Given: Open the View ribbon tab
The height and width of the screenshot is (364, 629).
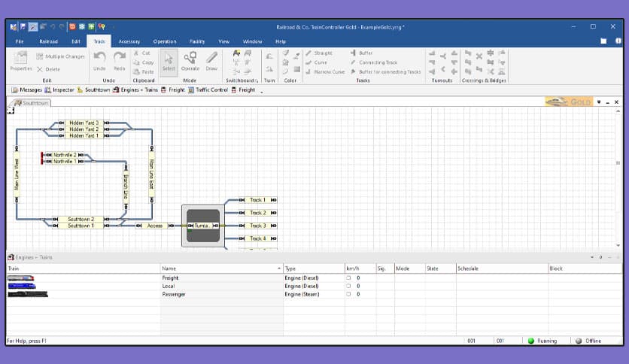Looking at the screenshot, I should point(224,41).
